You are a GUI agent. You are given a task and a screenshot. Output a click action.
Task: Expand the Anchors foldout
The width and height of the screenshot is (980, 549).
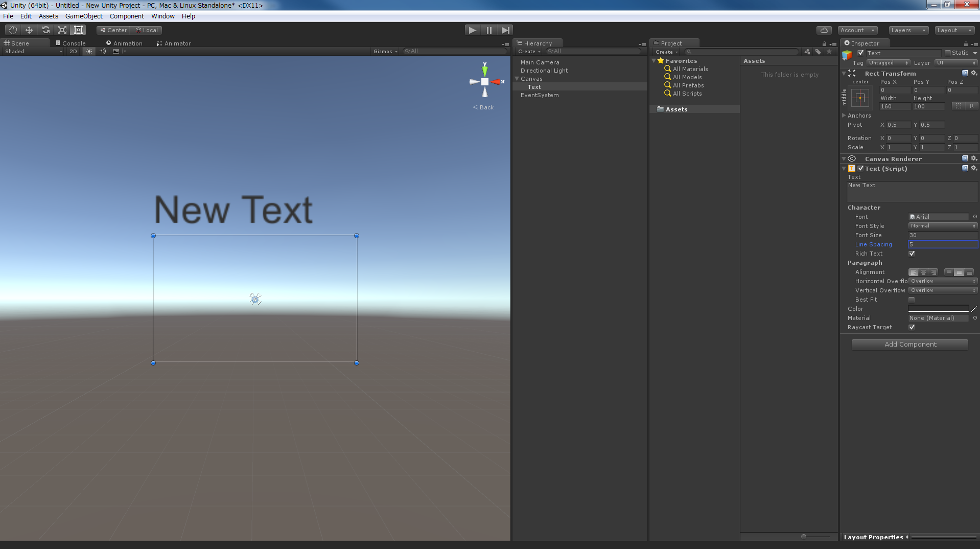pyautogui.click(x=844, y=116)
